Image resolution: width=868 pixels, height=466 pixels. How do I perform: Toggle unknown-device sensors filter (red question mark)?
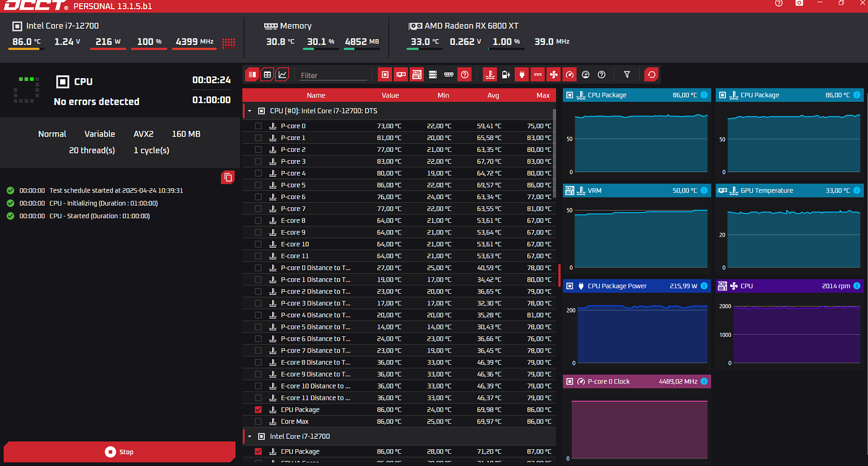coord(465,74)
